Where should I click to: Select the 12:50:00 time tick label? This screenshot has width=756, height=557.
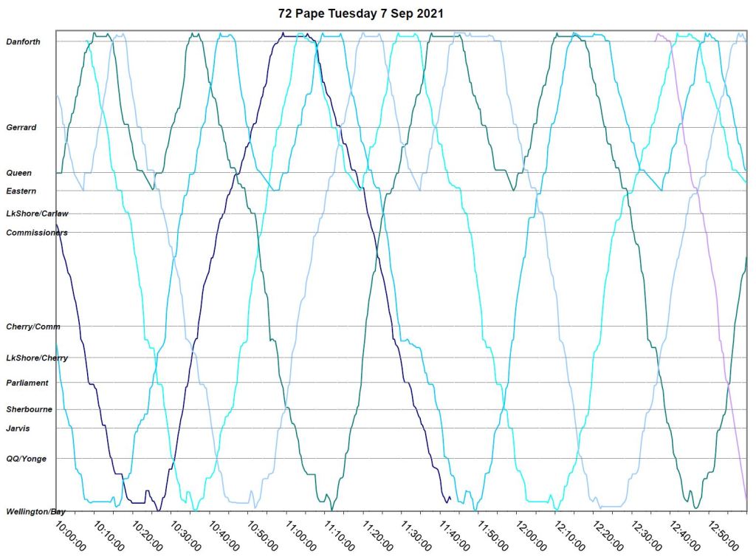tap(724, 535)
